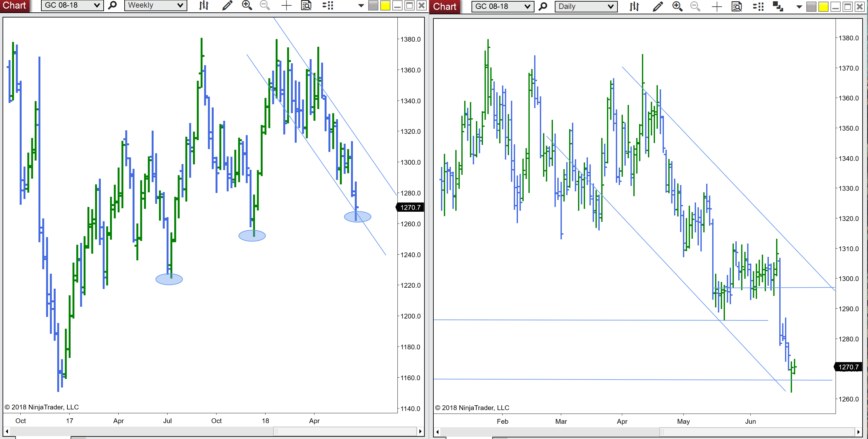Select the ellipse at the latest weekly low
The height and width of the screenshot is (439, 868).
[357, 216]
